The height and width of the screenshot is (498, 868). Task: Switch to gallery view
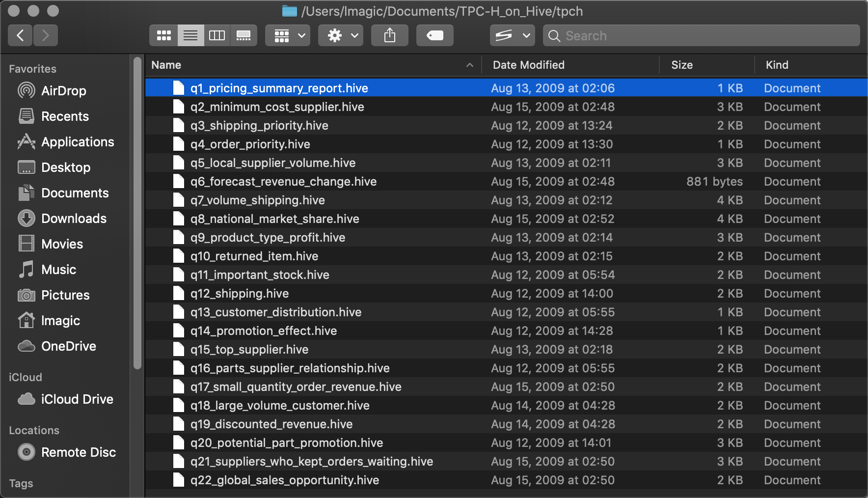point(244,35)
